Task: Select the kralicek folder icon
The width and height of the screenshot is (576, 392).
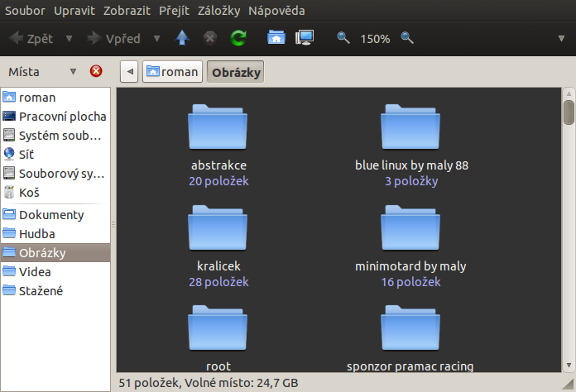Action: click(218, 227)
